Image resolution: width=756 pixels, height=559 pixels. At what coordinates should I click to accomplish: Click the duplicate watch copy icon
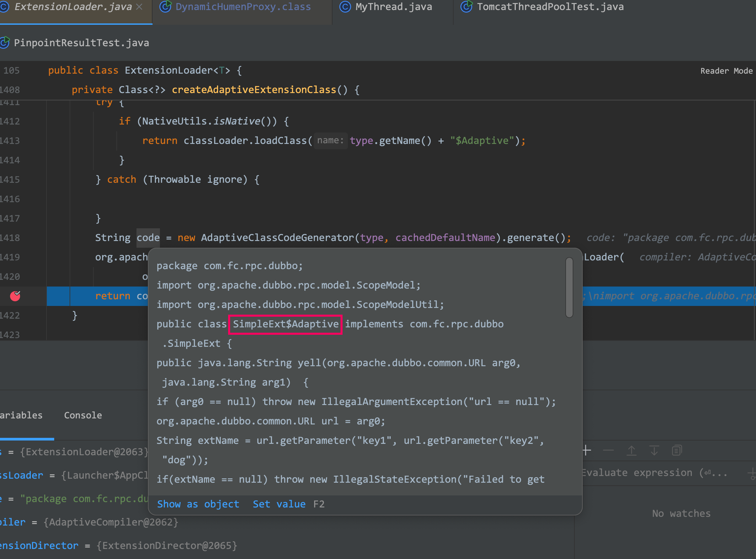pos(677,451)
